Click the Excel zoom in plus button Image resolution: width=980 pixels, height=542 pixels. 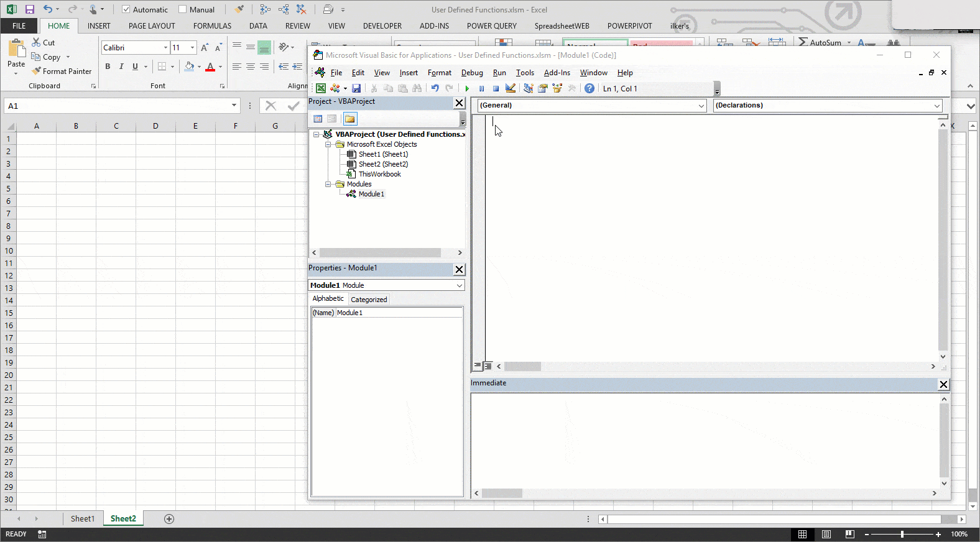click(938, 534)
